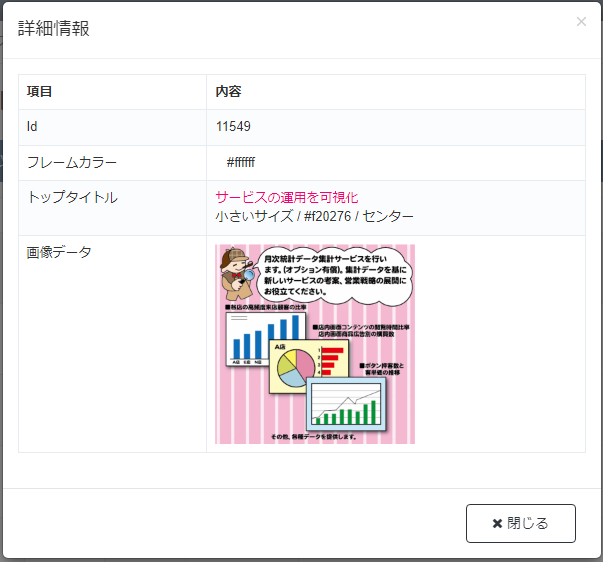This screenshot has height=562, width=603.
Task: Click the detective character in the image
Action: [237, 274]
